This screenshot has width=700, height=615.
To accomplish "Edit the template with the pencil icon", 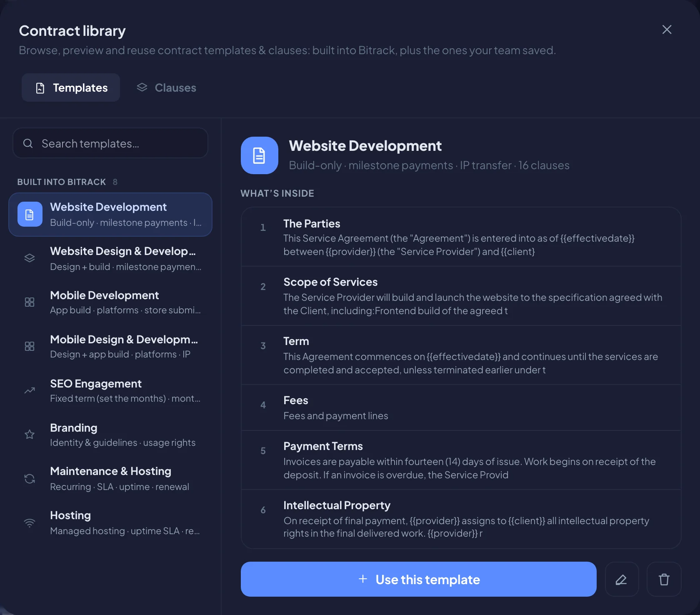I will [x=622, y=579].
